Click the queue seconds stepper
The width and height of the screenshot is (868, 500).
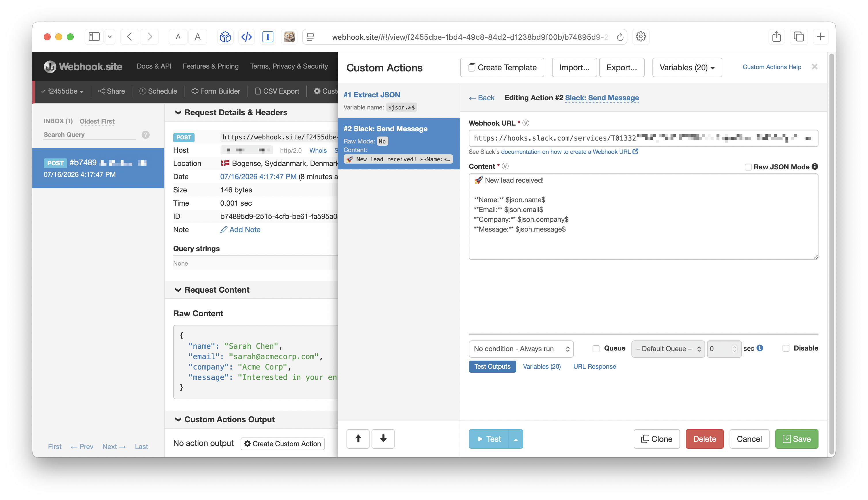click(734, 349)
